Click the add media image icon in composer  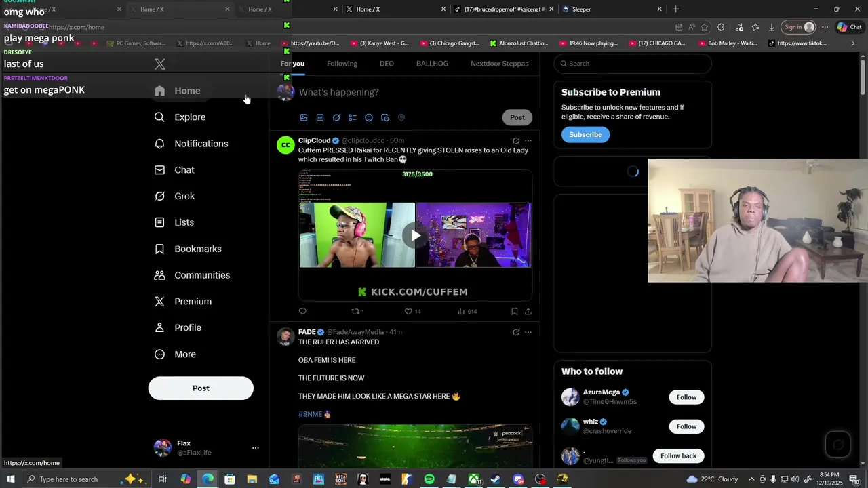click(304, 117)
